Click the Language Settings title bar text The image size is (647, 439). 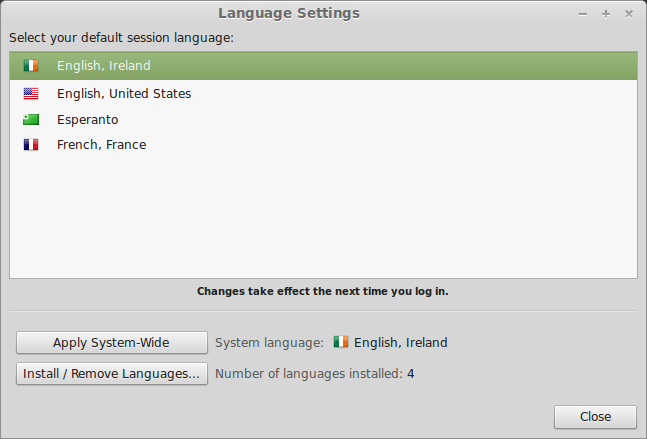coord(289,13)
